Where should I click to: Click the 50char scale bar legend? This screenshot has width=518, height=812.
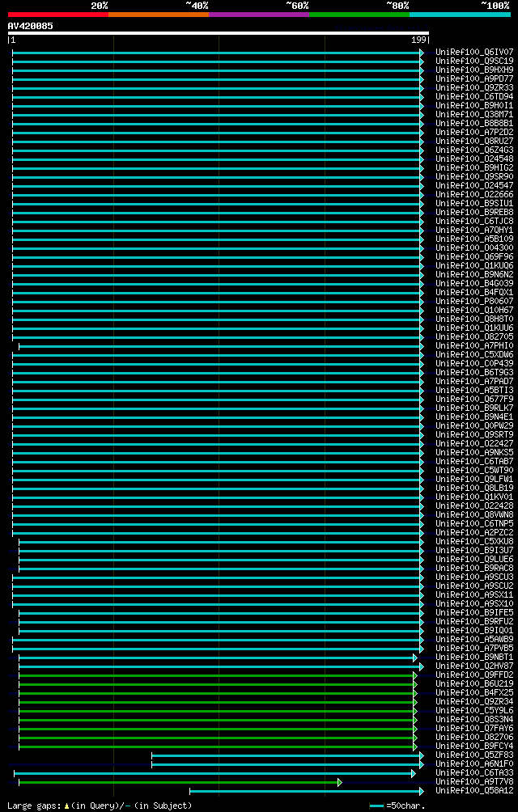pyautogui.click(x=397, y=806)
